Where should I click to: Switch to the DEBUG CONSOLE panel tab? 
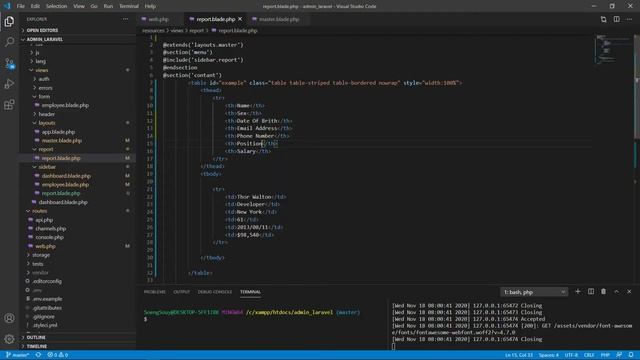pyautogui.click(x=215, y=292)
